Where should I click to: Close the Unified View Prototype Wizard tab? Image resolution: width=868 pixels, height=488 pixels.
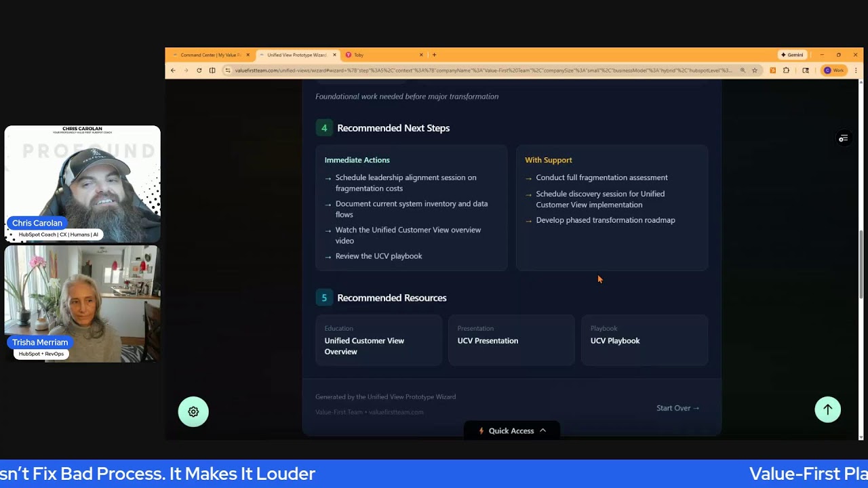tap(333, 55)
